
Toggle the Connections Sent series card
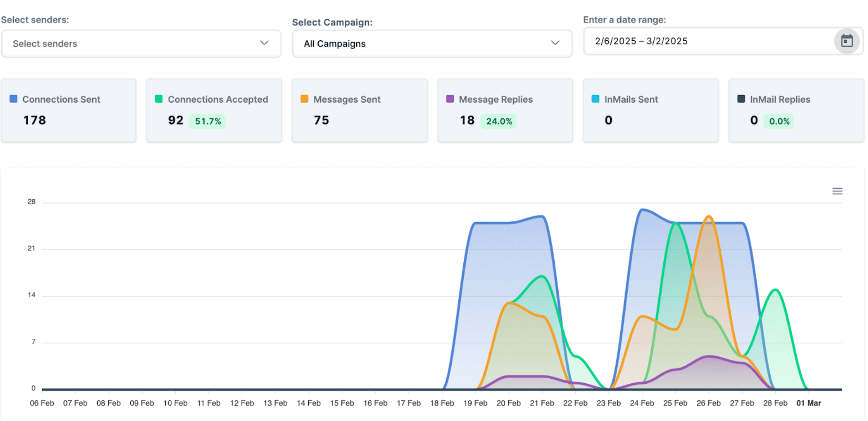click(x=68, y=110)
